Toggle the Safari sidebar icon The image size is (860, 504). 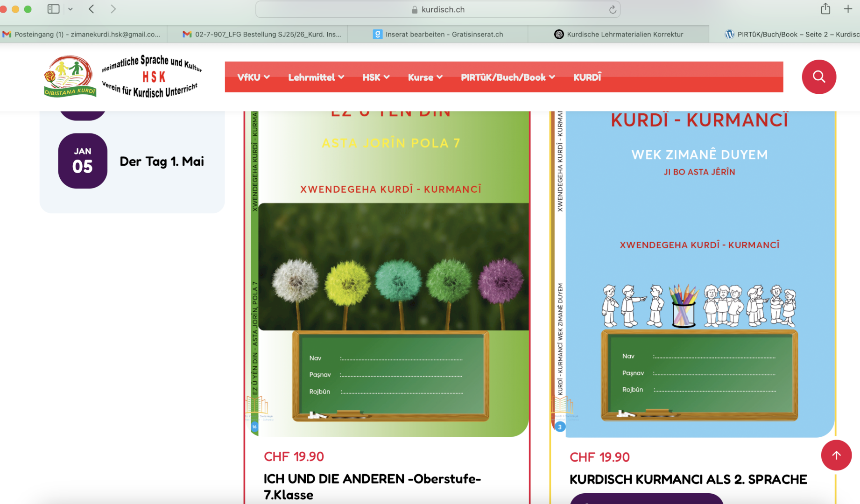tap(54, 9)
